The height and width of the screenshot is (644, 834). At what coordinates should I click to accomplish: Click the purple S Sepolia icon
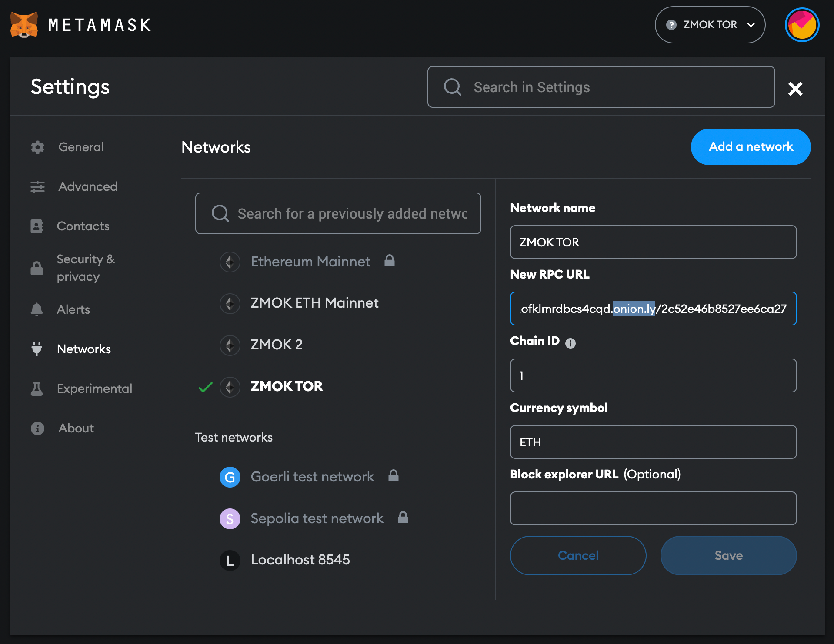[230, 519]
